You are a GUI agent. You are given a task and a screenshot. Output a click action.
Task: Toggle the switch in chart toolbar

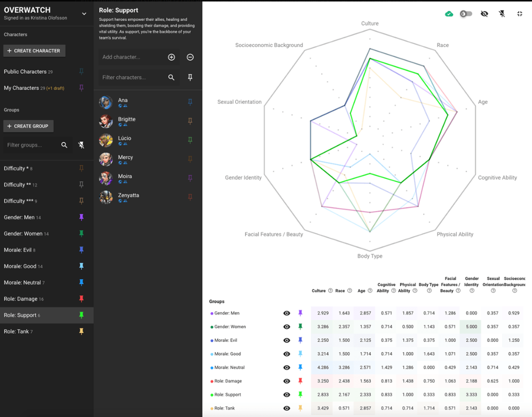466,14
